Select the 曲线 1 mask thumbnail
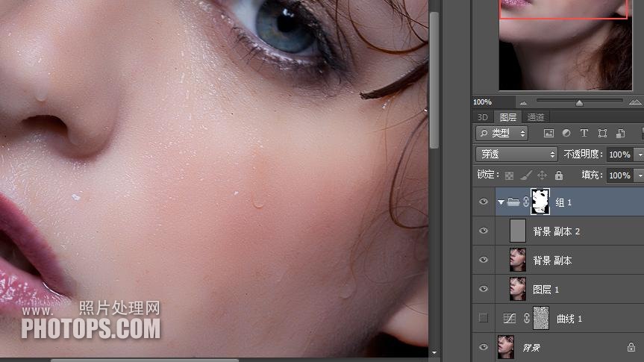Image resolution: width=644 pixels, height=362 pixels. tap(541, 318)
